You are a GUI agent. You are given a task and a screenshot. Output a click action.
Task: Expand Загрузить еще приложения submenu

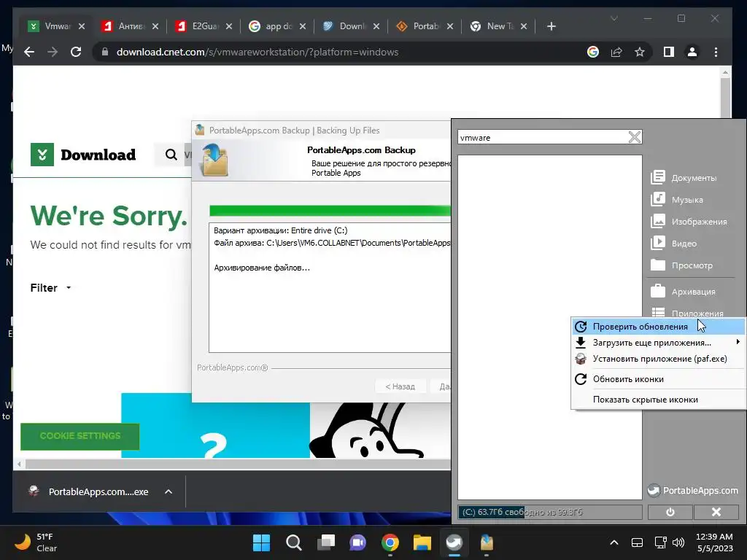point(658,343)
